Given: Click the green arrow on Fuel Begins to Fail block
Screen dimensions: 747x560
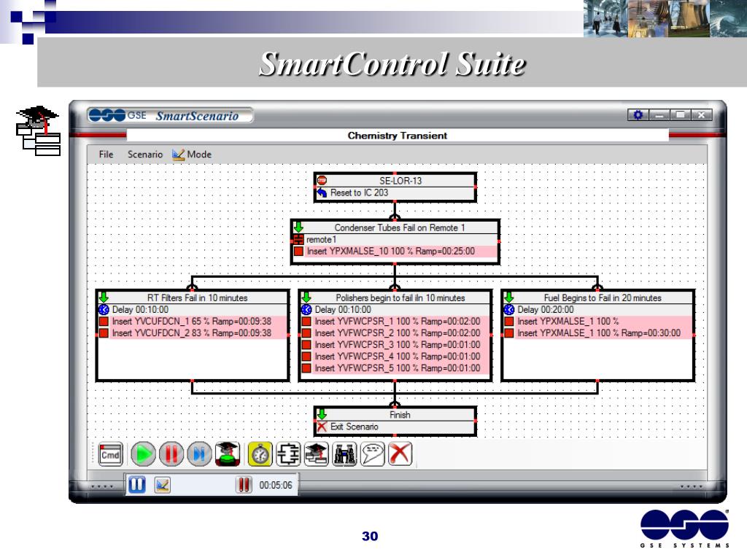Looking at the screenshot, I should coord(508,297).
